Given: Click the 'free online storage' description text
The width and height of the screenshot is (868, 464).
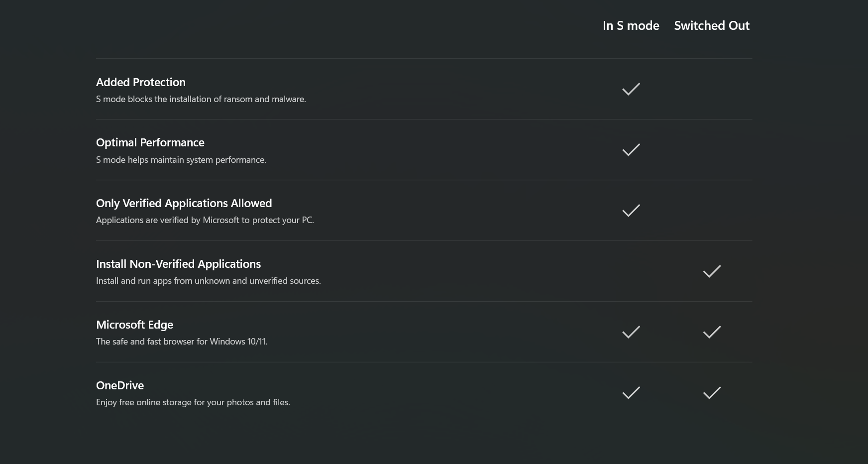Looking at the screenshot, I should 193,402.
